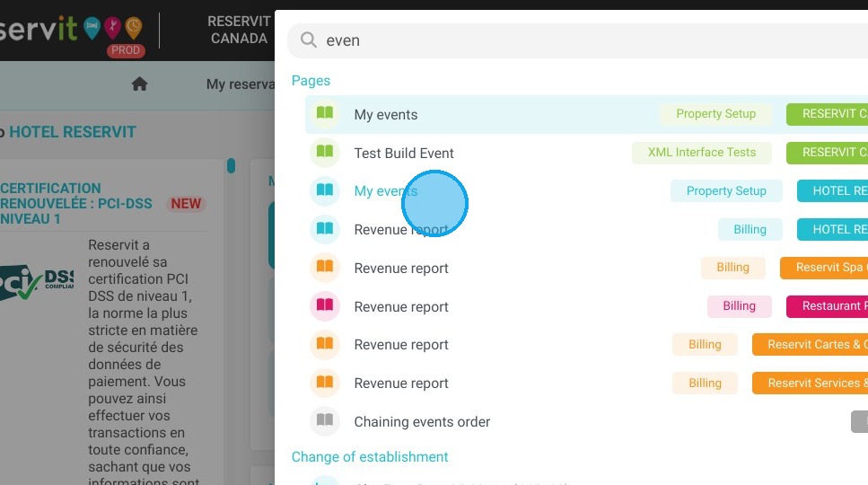
Task: Click the gray book icon beside Chaining events order
Action: tap(325, 420)
